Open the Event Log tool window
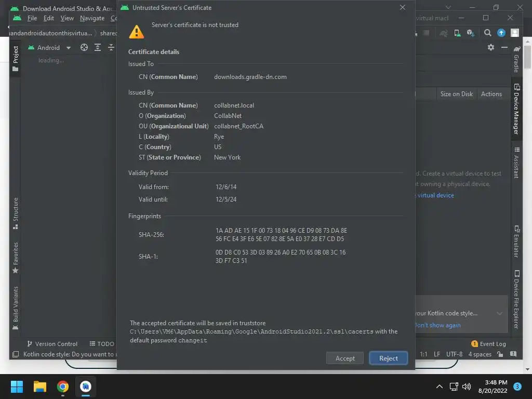This screenshot has width=532, height=399. click(x=488, y=344)
